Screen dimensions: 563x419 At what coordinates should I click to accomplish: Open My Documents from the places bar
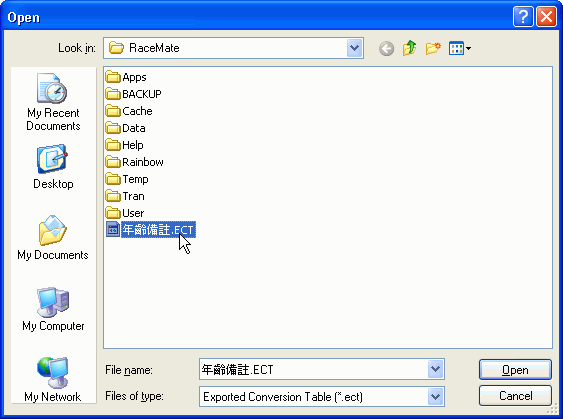pyautogui.click(x=53, y=237)
